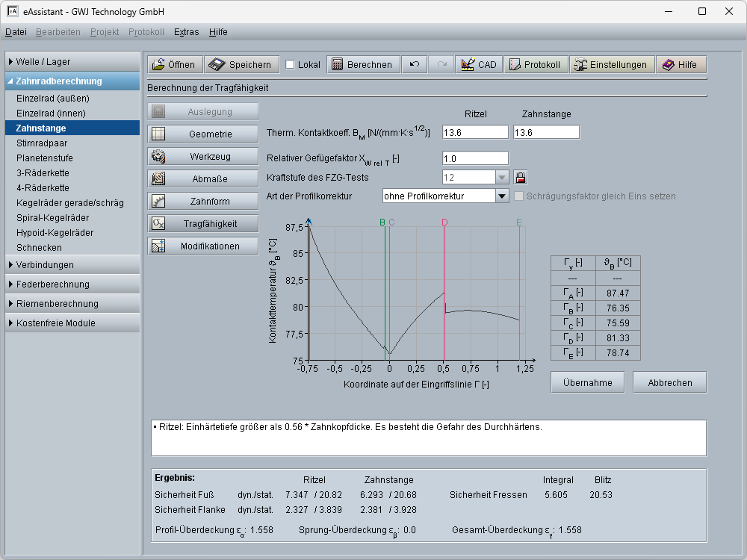Expand the Federberechnung section
747x560 pixels.
click(x=52, y=284)
